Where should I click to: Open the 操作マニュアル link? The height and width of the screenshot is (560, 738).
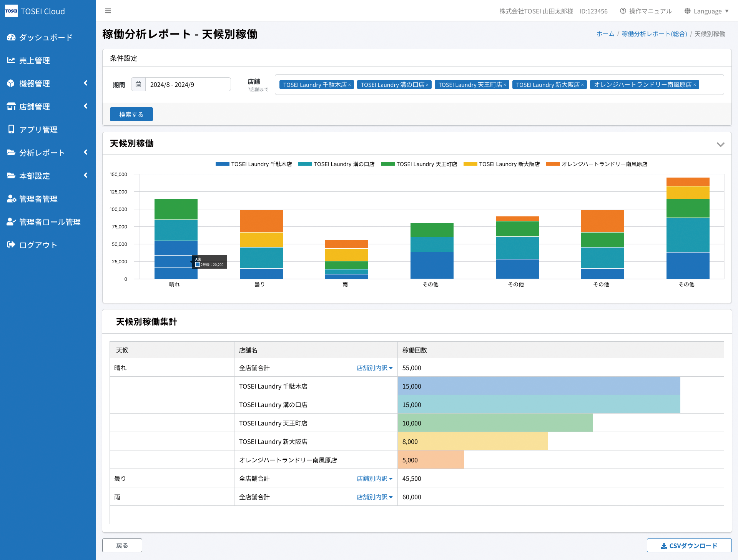pos(646,11)
